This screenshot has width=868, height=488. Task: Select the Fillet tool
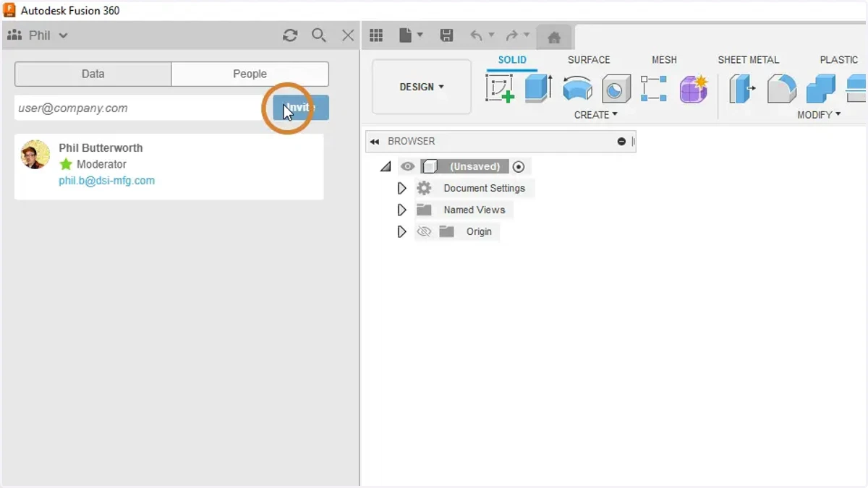coord(781,89)
